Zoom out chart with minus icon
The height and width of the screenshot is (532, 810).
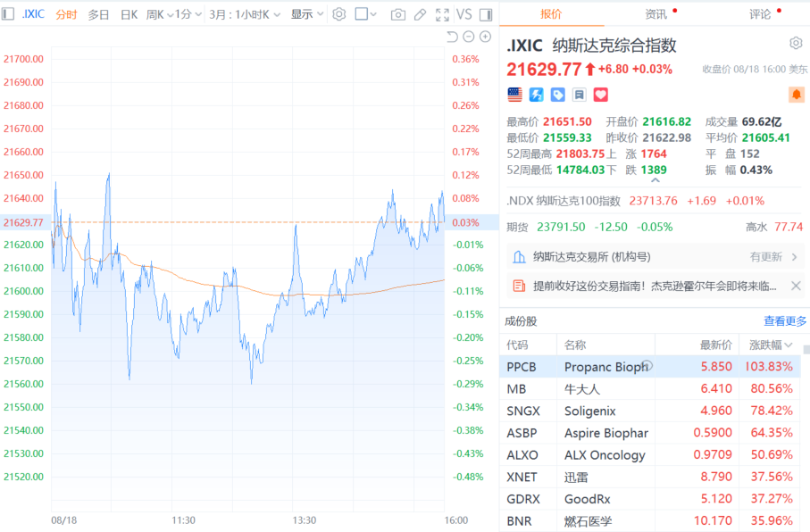coord(469,37)
